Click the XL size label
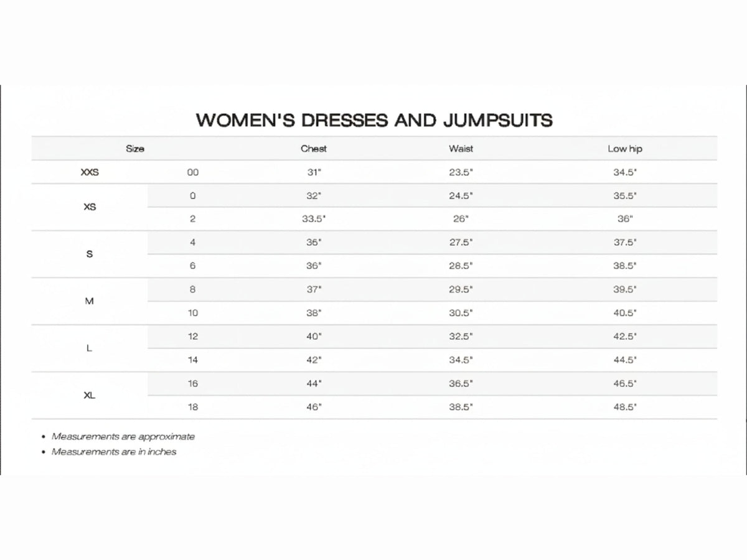 click(90, 395)
